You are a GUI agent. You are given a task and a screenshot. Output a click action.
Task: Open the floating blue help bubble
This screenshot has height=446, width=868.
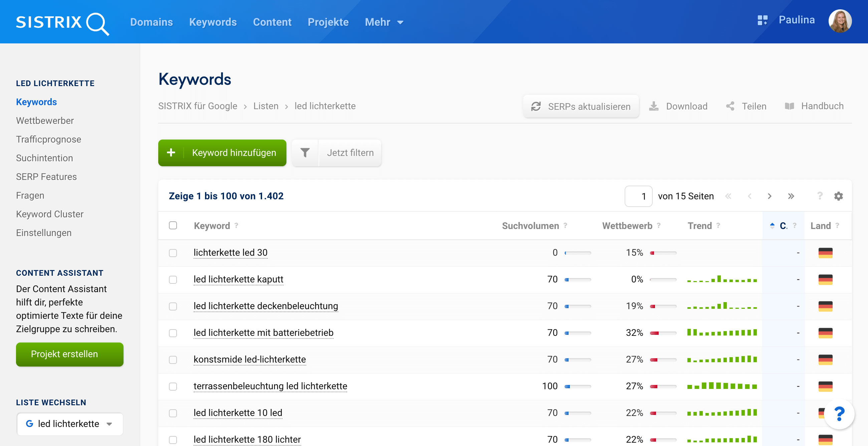[x=839, y=414]
